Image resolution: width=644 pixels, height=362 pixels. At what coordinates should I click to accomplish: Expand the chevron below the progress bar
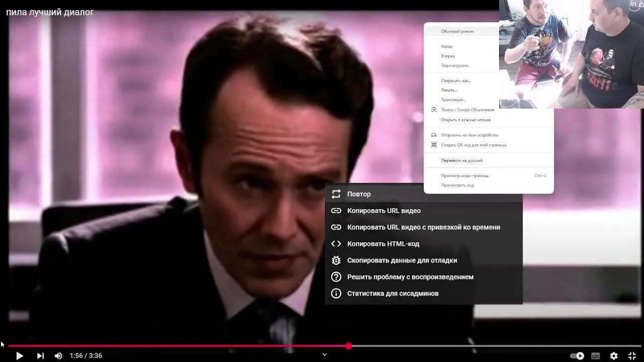pos(325,354)
